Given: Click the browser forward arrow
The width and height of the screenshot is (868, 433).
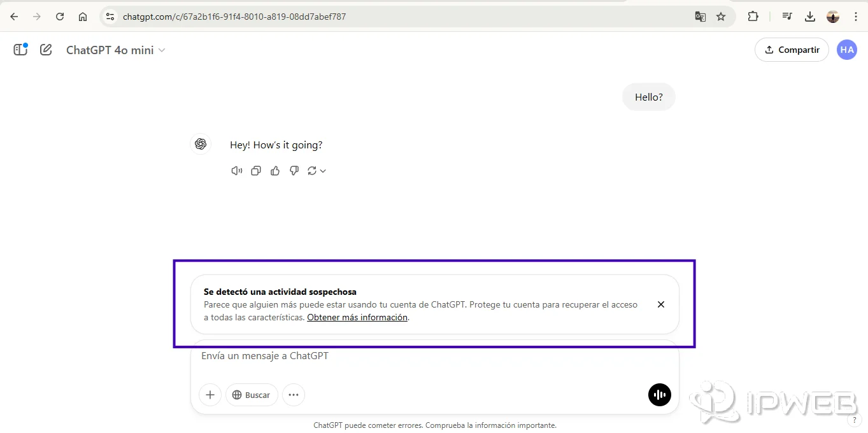Looking at the screenshot, I should [37, 17].
